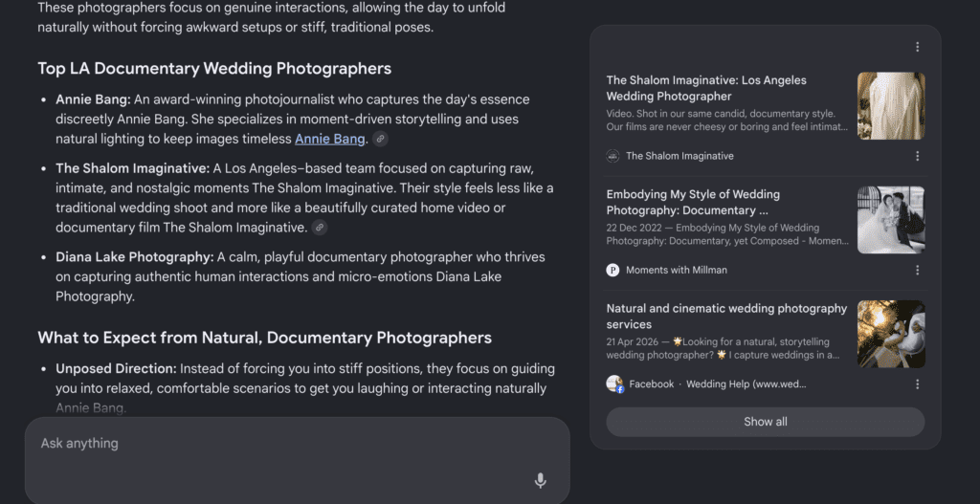
Task: Click the link chip after Annie Bang paragraph
Action: click(380, 140)
